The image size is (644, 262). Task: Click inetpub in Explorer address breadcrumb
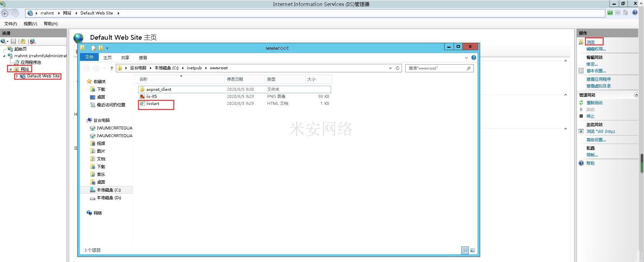194,68
